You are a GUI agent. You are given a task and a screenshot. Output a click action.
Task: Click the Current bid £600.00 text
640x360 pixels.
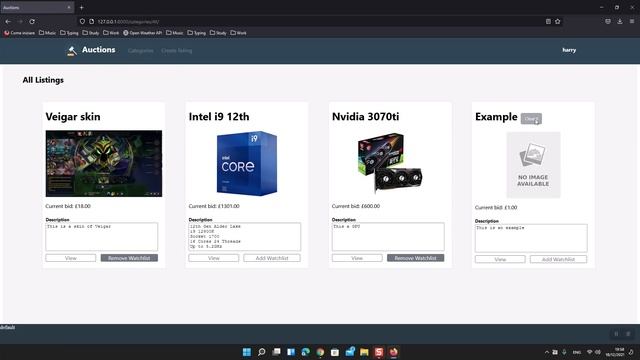click(356, 206)
